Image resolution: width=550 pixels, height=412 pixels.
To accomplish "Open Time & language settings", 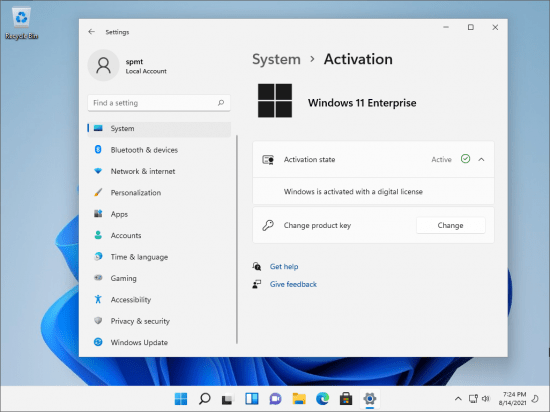I will click(x=159, y=257).
